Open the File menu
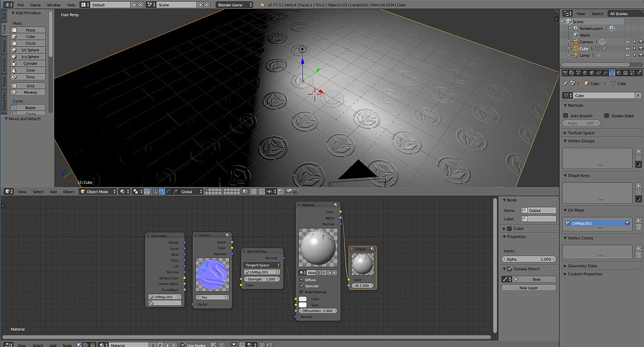The height and width of the screenshot is (347, 644). click(x=21, y=5)
